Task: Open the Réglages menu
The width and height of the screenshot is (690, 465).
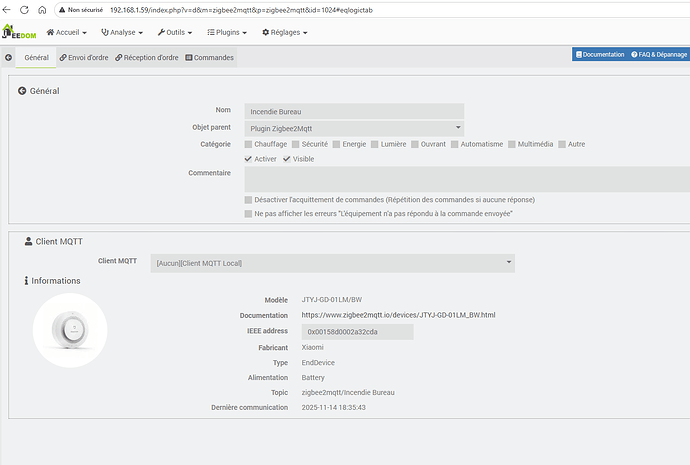Action: tap(285, 32)
